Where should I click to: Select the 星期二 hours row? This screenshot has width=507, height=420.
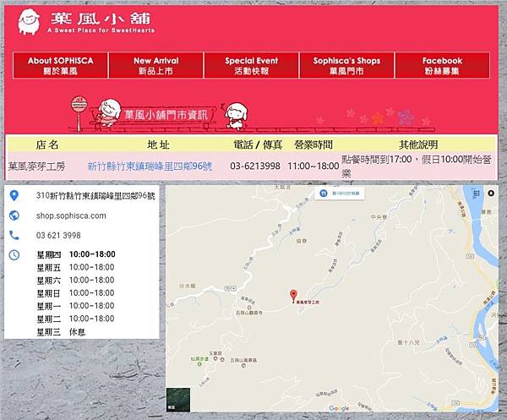75,319
